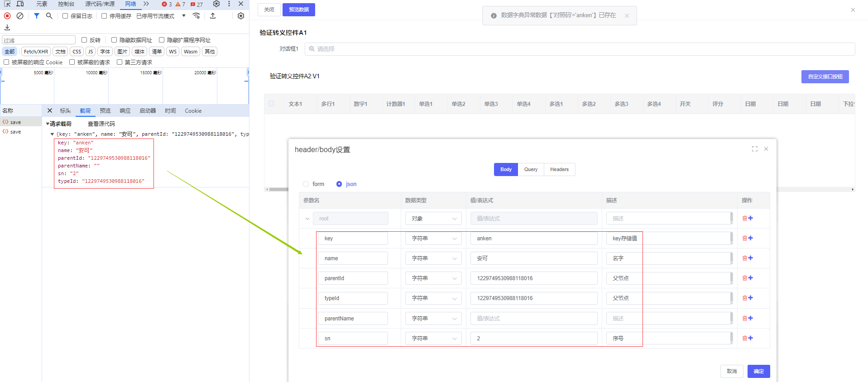
Task: Add a row after the sn parameter
Action: [751, 338]
